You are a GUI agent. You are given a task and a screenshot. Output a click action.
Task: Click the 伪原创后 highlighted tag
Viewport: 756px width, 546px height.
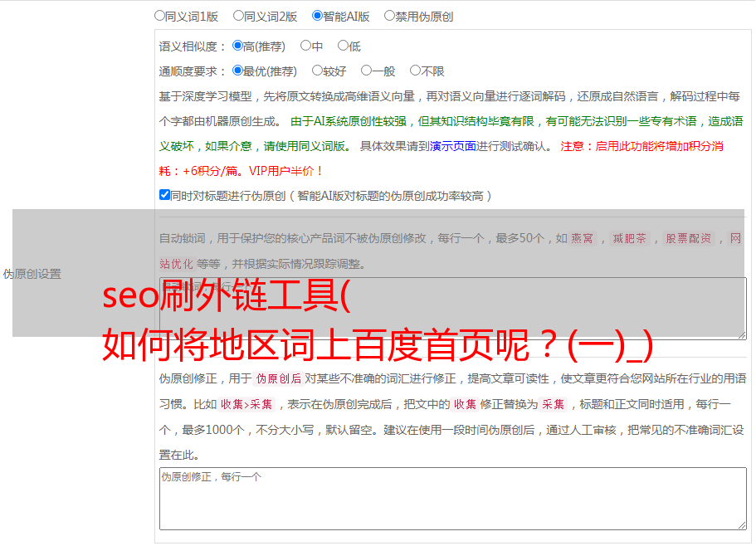[279, 378]
